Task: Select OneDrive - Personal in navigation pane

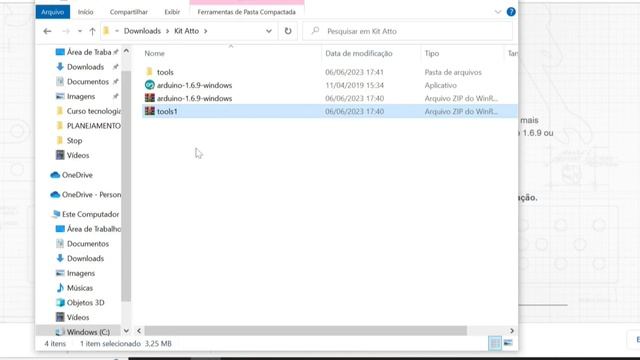Action: tap(91, 195)
